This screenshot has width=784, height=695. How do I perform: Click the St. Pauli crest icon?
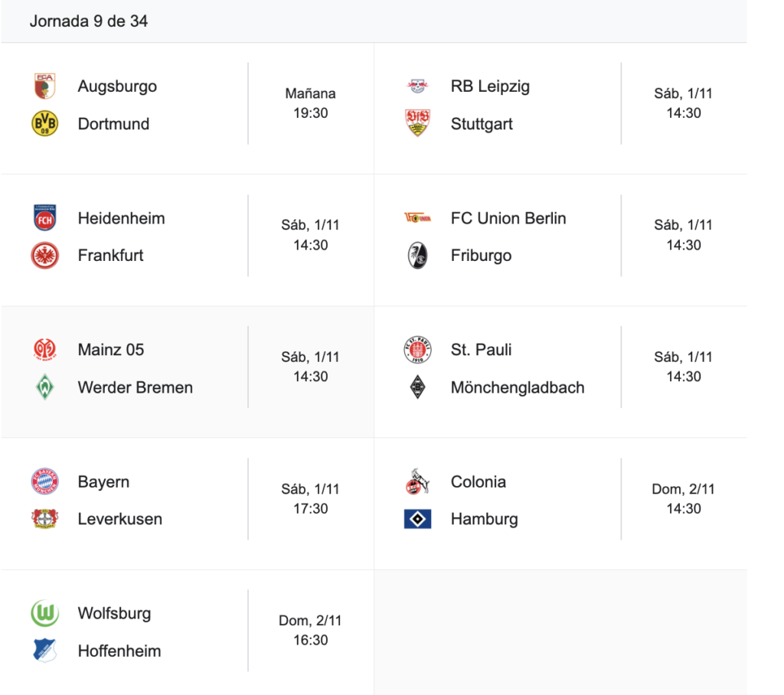[418, 350]
